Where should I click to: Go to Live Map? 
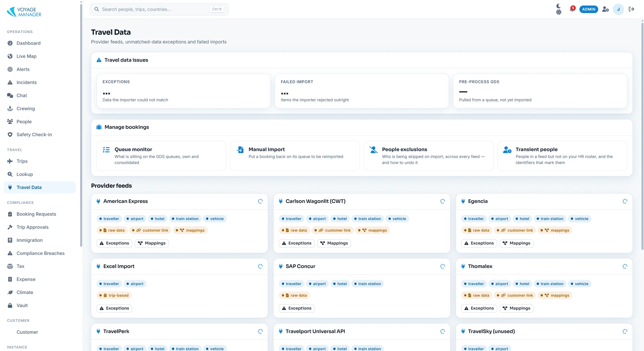[40, 56]
